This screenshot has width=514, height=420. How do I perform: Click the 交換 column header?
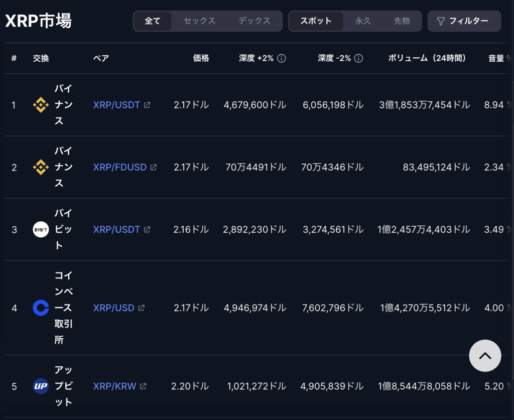point(41,58)
